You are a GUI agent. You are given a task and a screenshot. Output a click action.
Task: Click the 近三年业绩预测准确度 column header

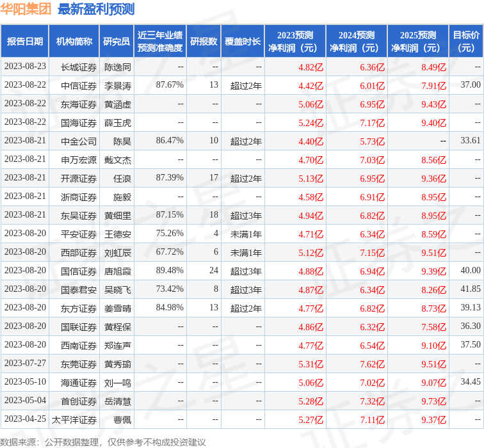[x=160, y=42]
